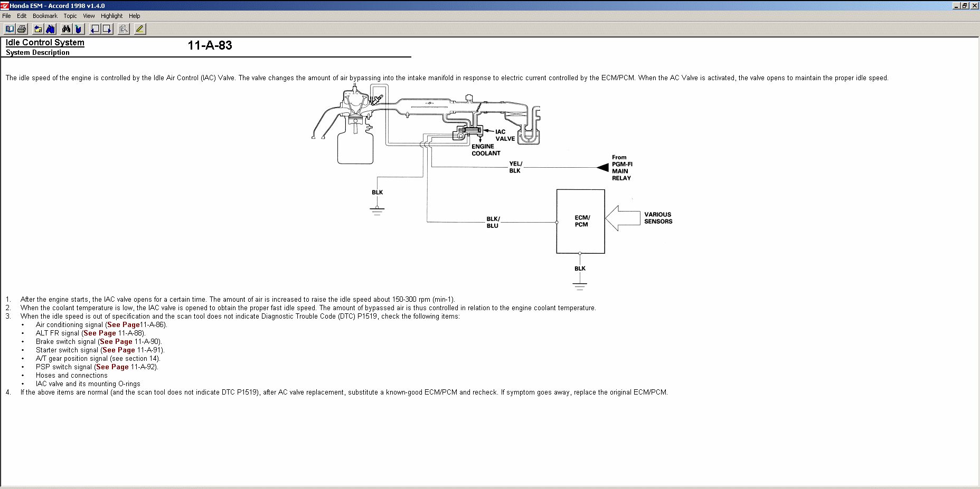Follow See Page link for PSP switch signal
This screenshot has width=980, height=489.
[x=112, y=367]
